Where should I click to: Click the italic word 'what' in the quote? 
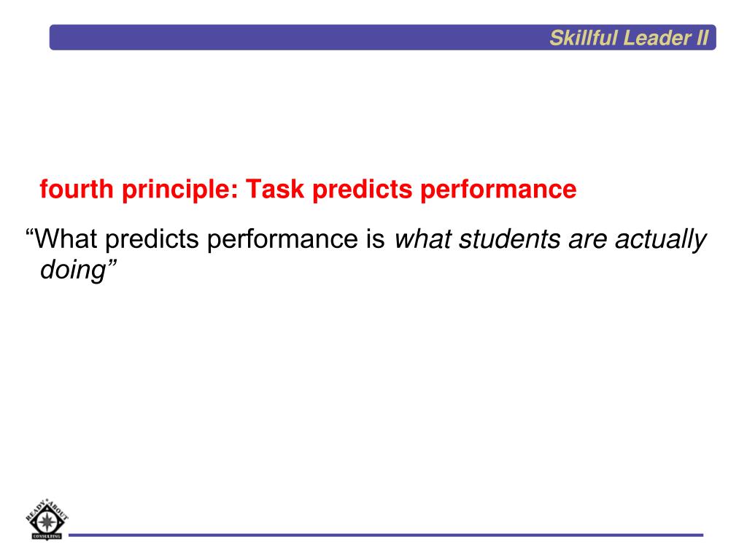point(422,238)
